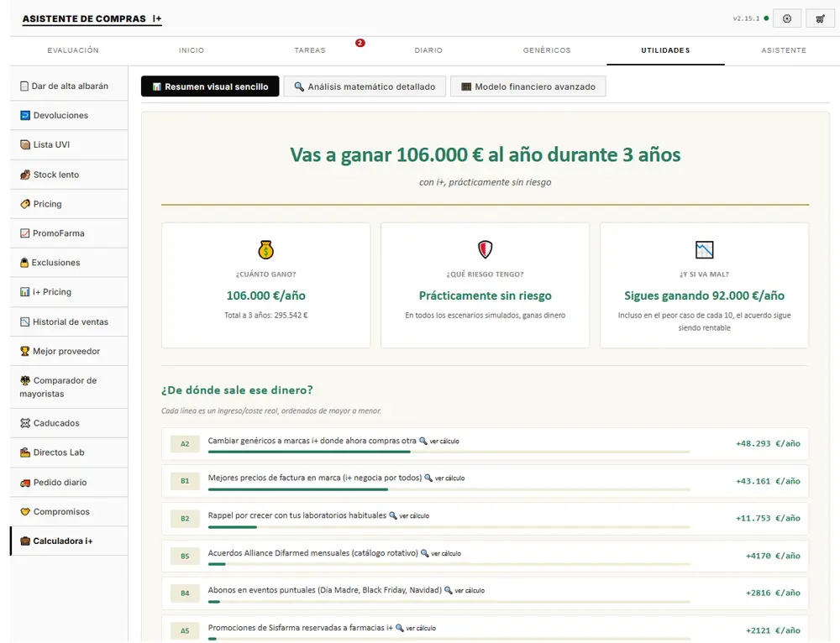This screenshot has height=643, width=840.
Task: Click the +11.753 €/año amount
Action: (x=768, y=518)
